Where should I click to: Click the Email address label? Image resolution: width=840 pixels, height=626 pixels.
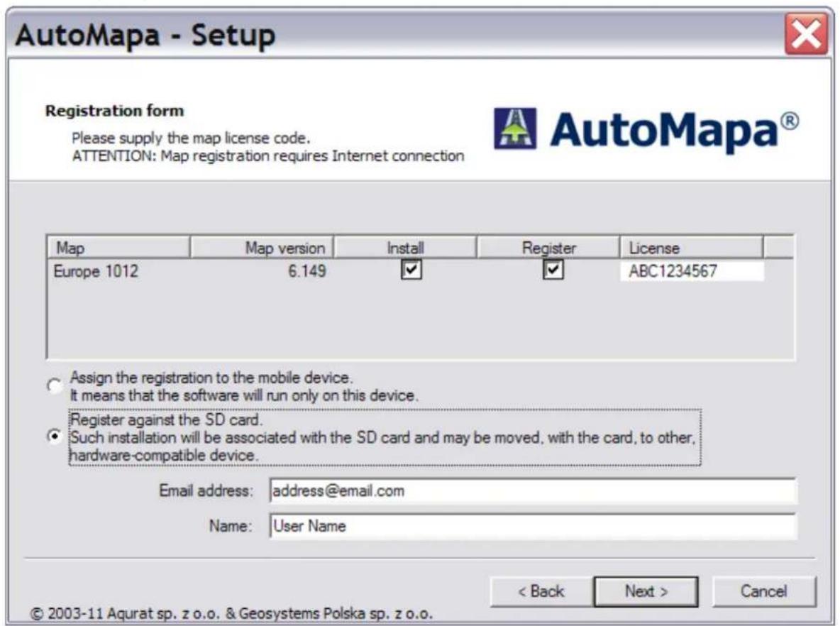[x=206, y=491]
